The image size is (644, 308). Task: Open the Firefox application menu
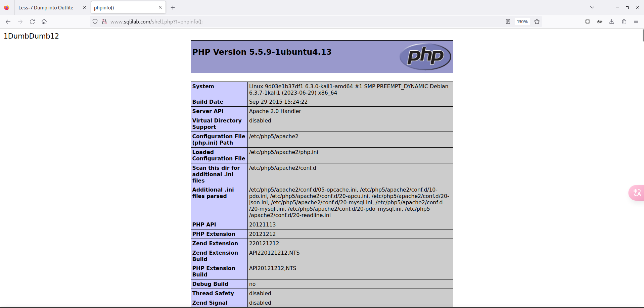click(x=636, y=21)
